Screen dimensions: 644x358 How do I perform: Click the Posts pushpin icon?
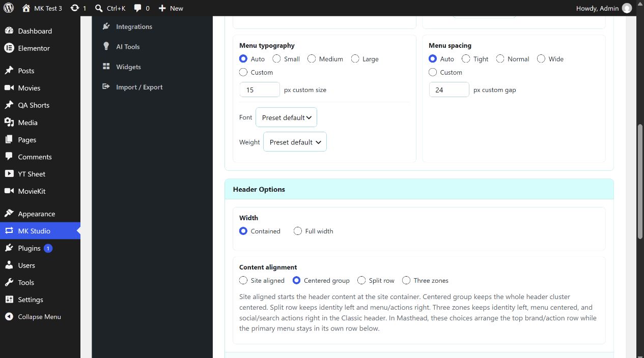9,71
